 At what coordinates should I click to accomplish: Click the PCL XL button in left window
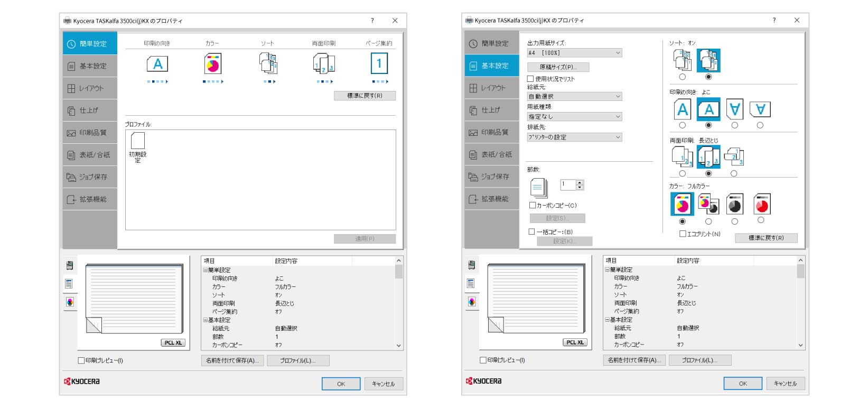[173, 343]
